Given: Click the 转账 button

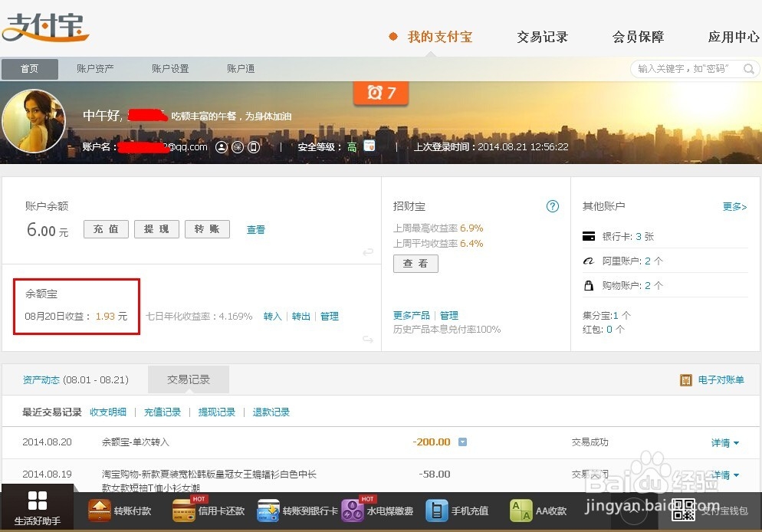Looking at the screenshot, I should click(207, 229).
